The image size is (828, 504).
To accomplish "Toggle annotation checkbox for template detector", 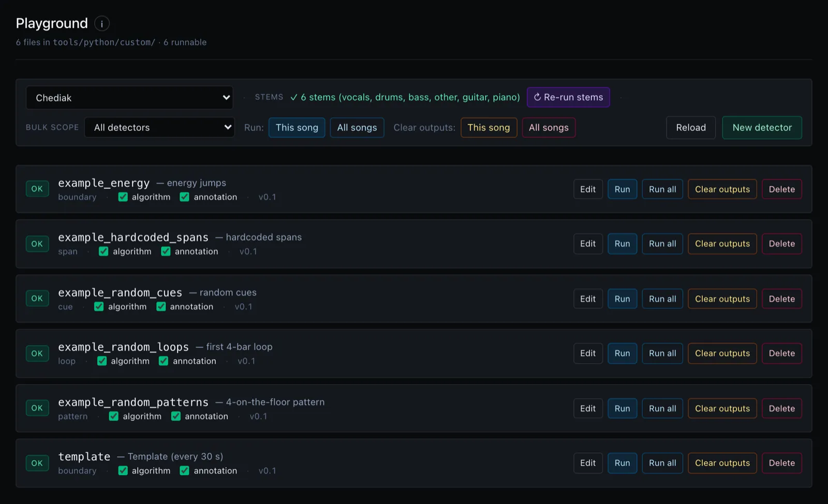I will pyautogui.click(x=184, y=471).
